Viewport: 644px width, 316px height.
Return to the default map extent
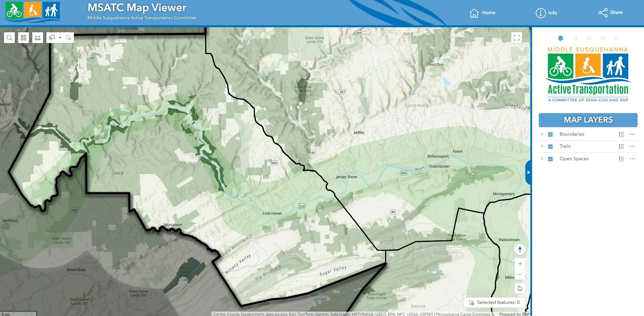tap(520, 288)
